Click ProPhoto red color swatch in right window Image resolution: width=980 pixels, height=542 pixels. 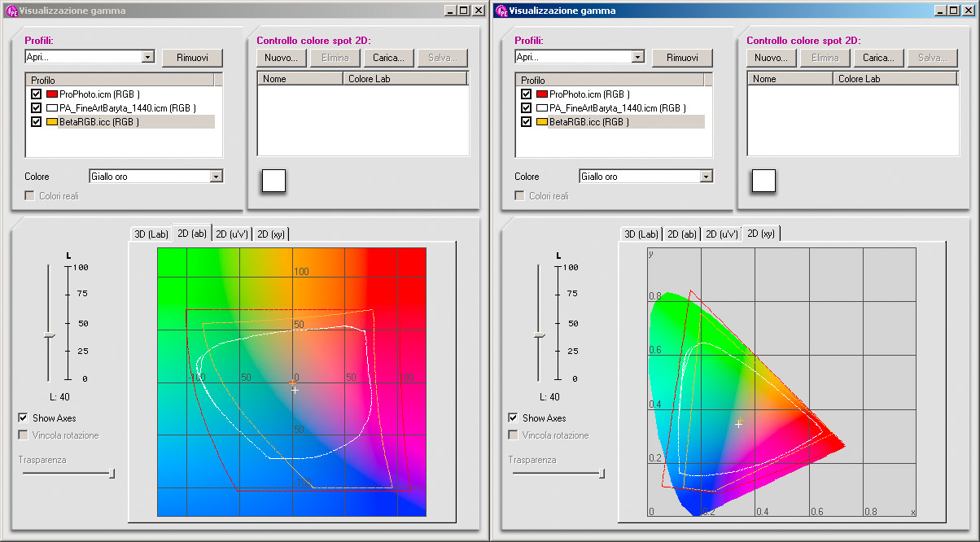coord(542,94)
